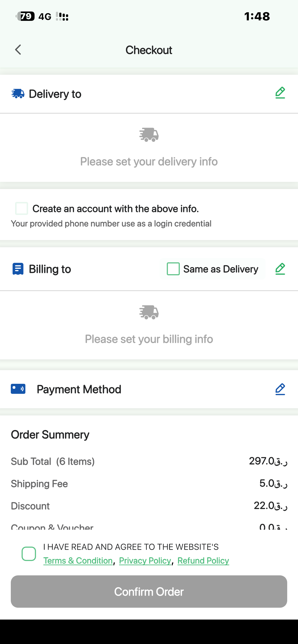Tap Please set your delivery info
298x644 pixels.
tap(149, 161)
